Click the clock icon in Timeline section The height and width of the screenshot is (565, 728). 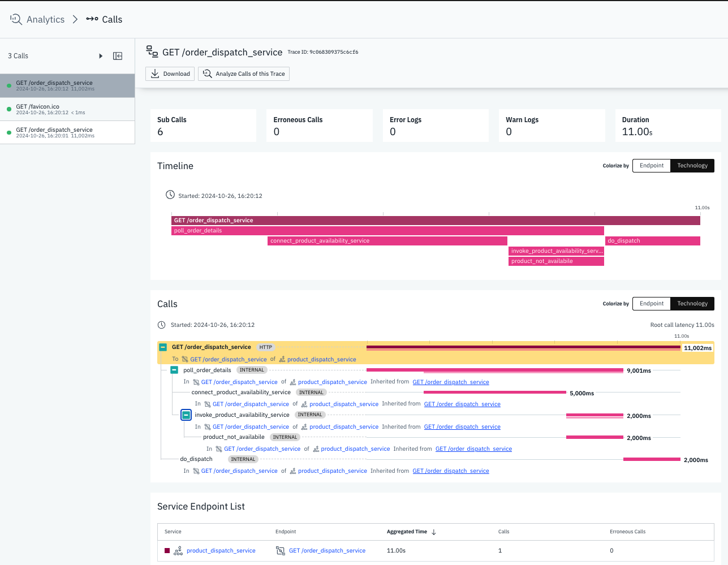click(170, 195)
